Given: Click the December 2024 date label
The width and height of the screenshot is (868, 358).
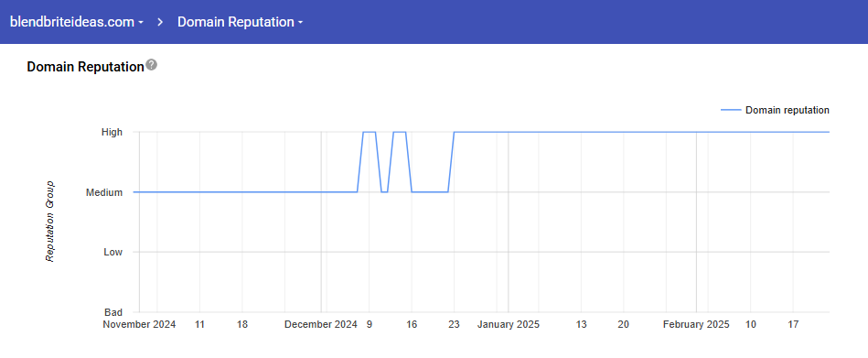Looking at the screenshot, I should click(321, 325).
